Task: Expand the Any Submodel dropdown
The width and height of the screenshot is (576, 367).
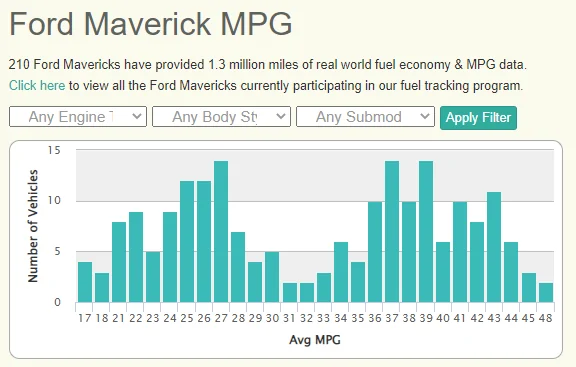Action: pyautogui.click(x=366, y=117)
